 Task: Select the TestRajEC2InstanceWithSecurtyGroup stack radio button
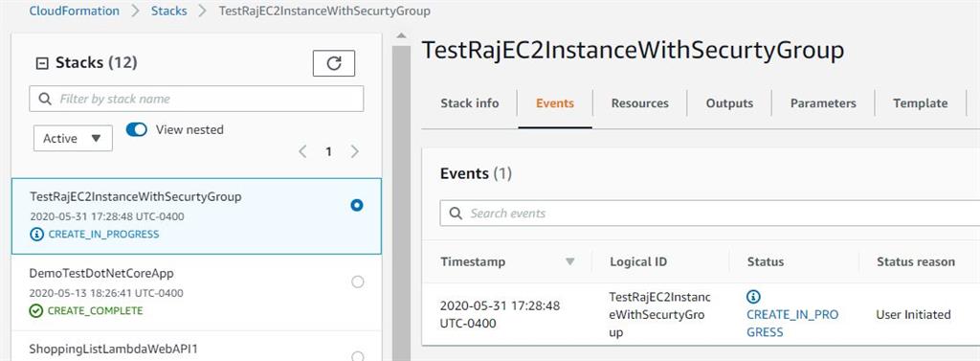pyautogui.click(x=357, y=205)
